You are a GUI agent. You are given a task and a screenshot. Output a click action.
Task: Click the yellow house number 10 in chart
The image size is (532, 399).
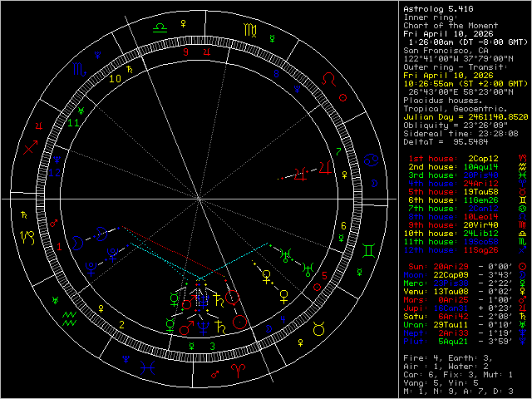[115, 79]
